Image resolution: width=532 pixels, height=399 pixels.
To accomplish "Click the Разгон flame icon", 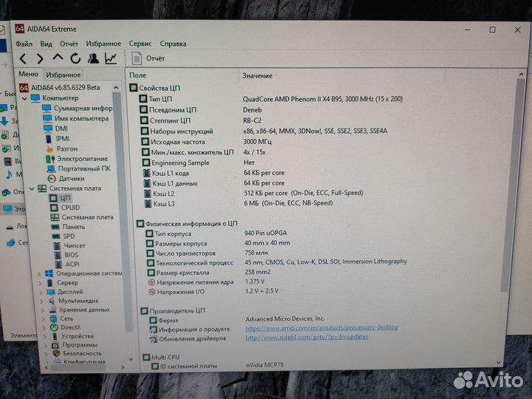I will pyautogui.click(x=50, y=149).
